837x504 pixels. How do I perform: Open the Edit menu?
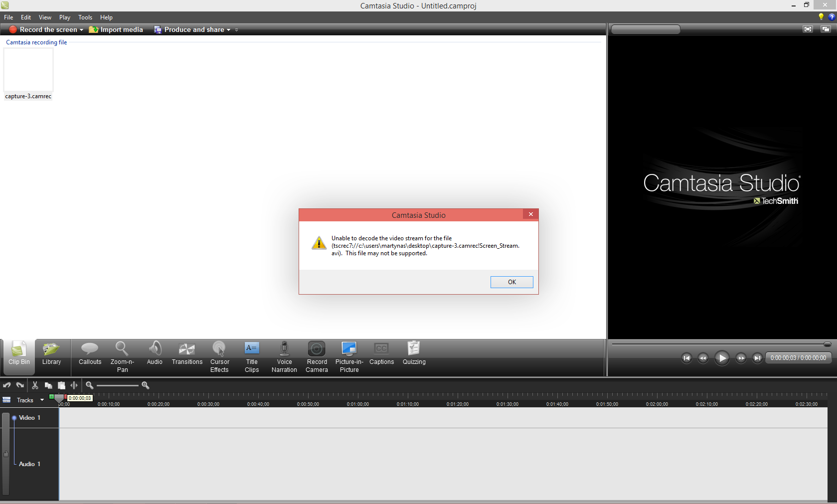pos(26,17)
